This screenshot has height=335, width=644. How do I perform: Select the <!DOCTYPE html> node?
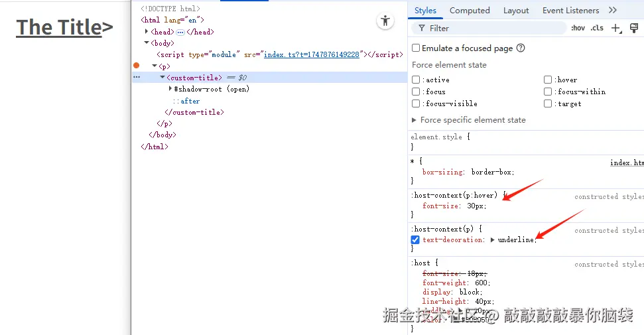170,9
